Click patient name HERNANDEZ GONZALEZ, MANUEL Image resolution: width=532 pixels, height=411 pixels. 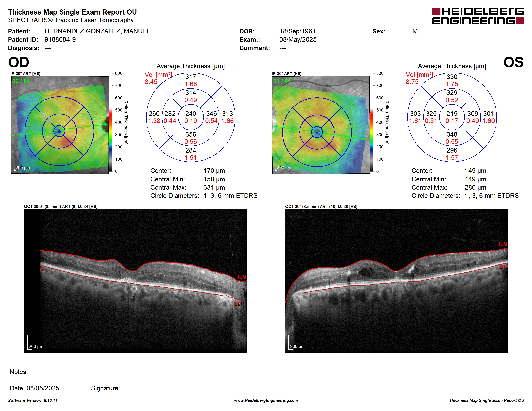click(97, 31)
